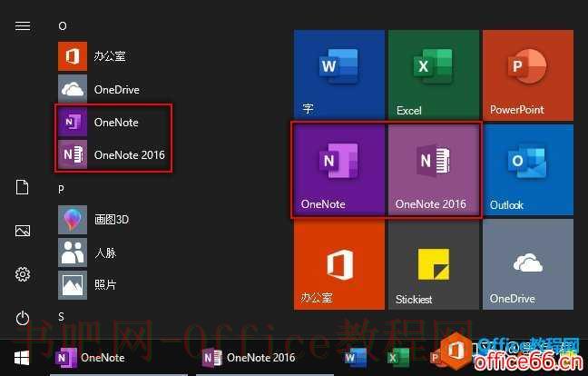Screen dimensions: 588x376
Task: Open Pictures icon in Start sidebar
Action: point(23,231)
